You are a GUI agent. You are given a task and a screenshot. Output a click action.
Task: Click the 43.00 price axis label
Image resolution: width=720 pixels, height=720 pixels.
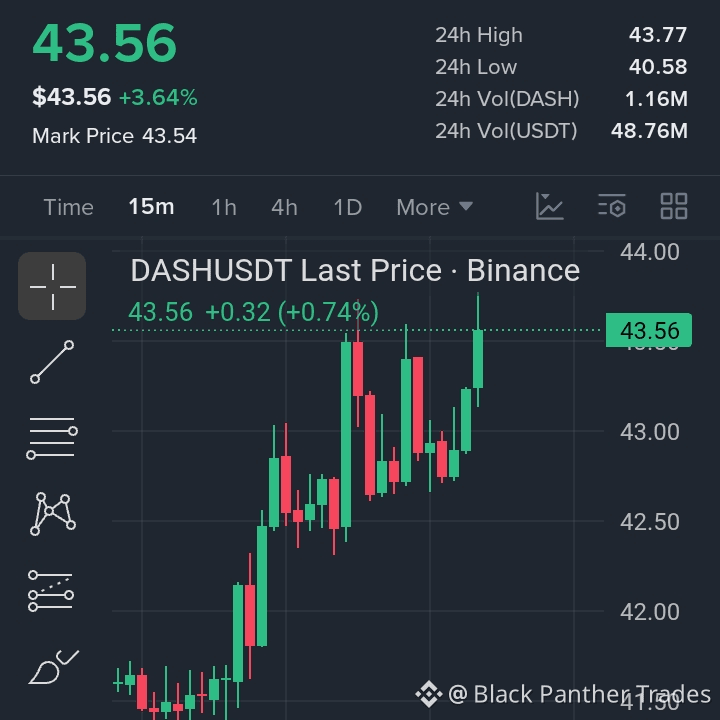tap(649, 432)
